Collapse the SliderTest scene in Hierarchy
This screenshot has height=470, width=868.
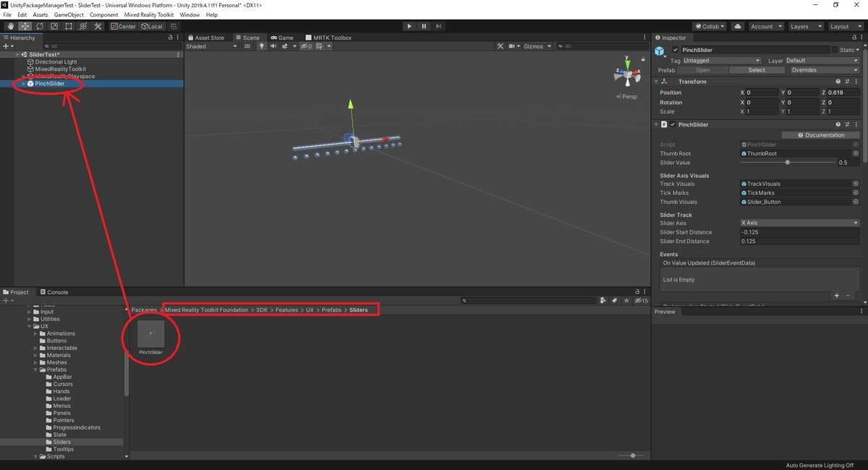[17, 55]
